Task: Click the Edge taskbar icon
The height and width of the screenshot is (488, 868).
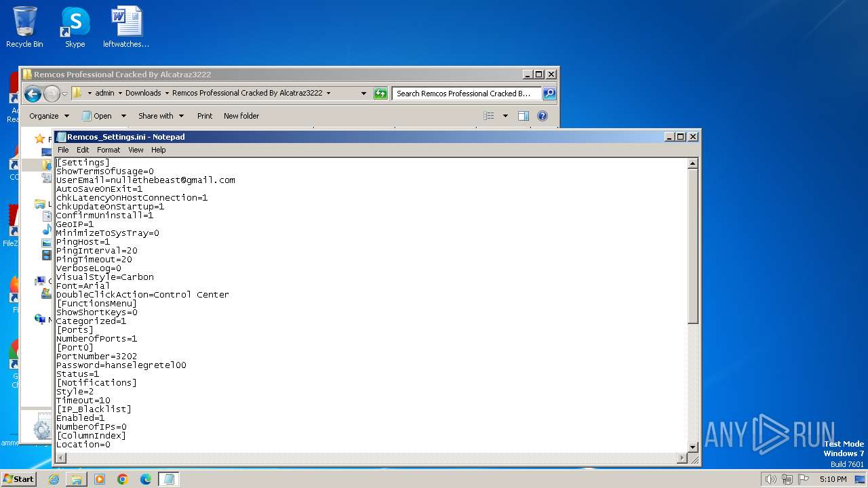Action: click(146, 479)
